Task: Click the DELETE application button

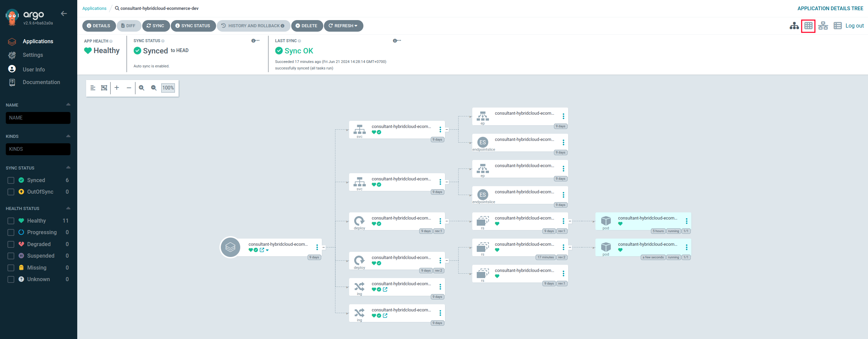Action: (307, 26)
